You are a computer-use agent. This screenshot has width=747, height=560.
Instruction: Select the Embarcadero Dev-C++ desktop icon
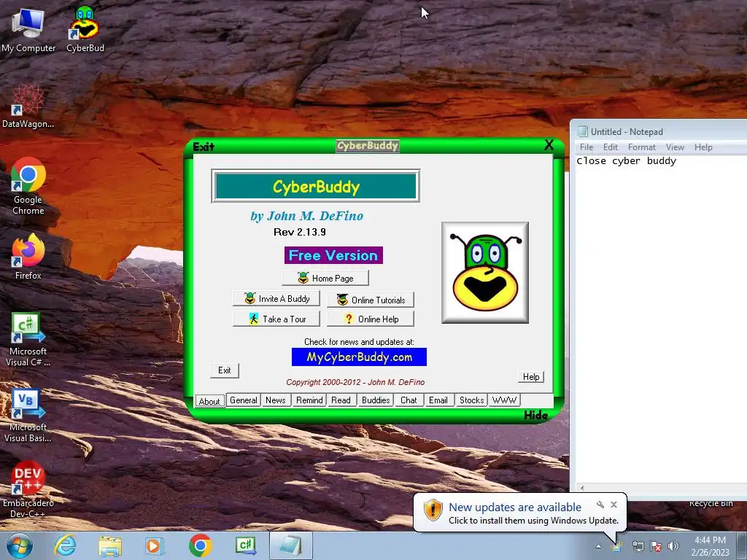[x=28, y=489]
